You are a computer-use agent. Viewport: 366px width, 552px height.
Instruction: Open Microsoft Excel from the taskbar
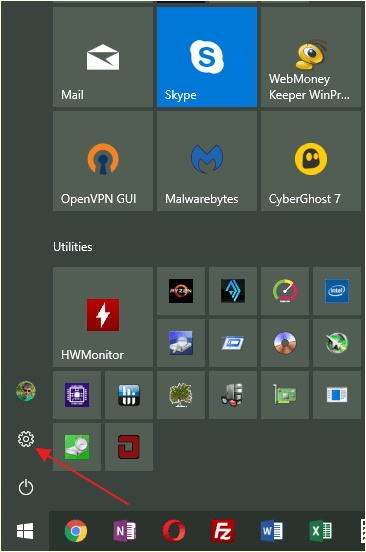click(321, 531)
